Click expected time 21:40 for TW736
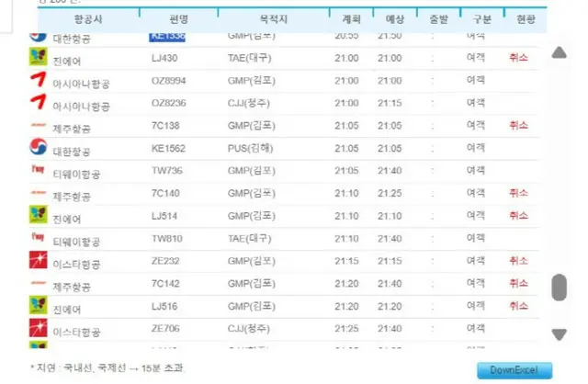The height and width of the screenshot is (384, 588). pos(390,171)
